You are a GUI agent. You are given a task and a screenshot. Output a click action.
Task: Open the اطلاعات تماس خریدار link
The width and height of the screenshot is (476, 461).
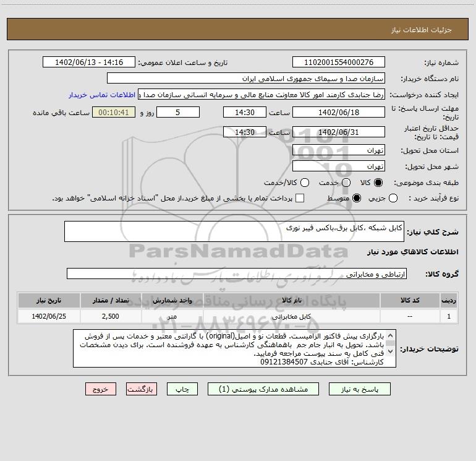[x=102, y=95]
